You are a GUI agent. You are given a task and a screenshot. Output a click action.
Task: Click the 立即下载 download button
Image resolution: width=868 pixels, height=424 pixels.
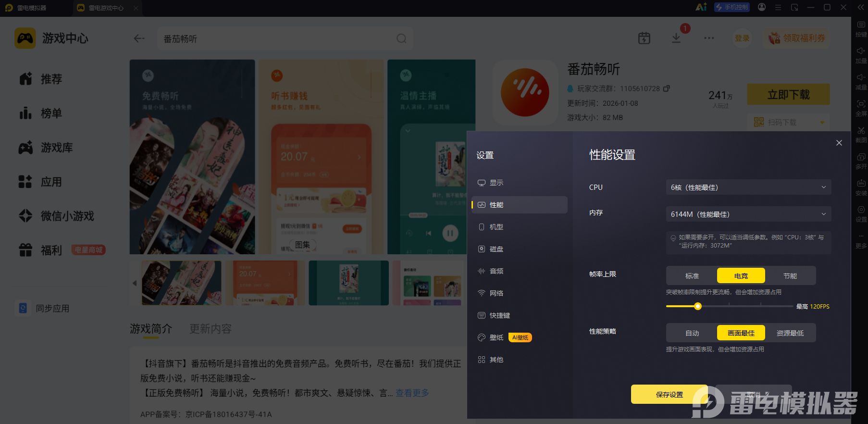coord(788,94)
